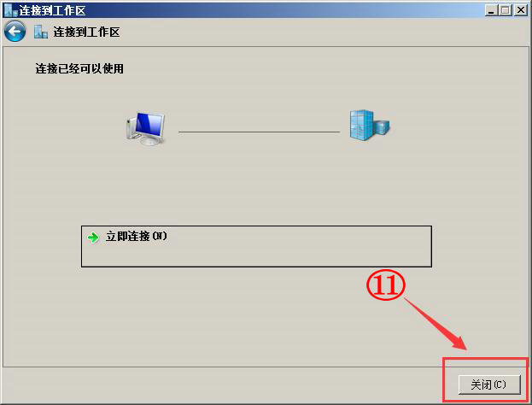Select the 立即连接(N) option

click(x=256, y=246)
